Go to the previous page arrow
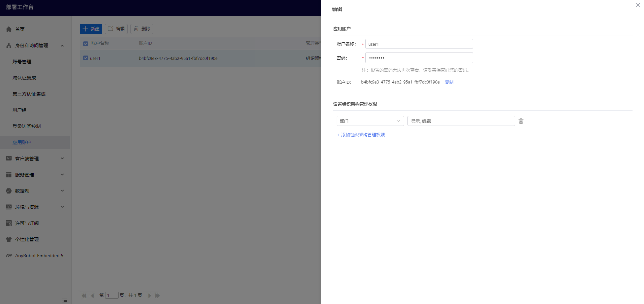The image size is (644, 304). [92, 296]
